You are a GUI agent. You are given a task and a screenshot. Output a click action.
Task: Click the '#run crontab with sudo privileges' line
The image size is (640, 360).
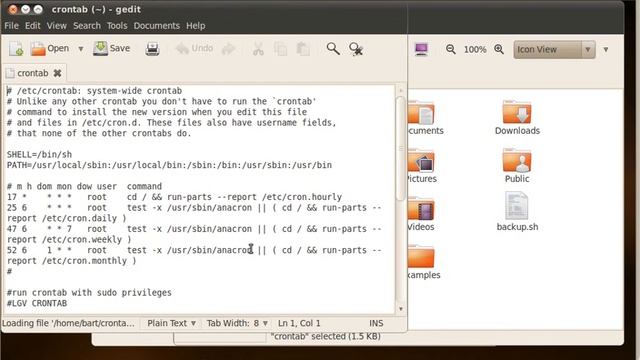pyautogui.click(x=89, y=293)
